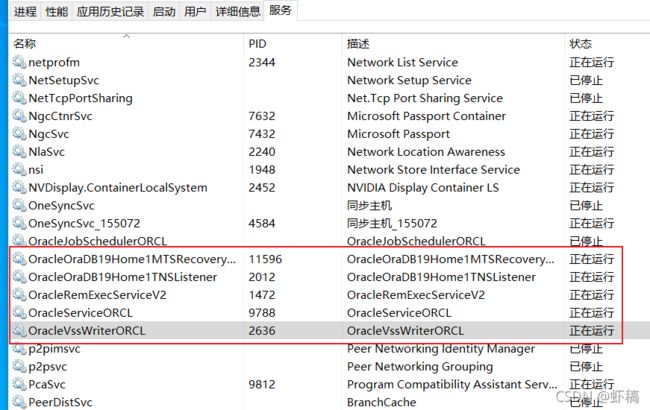Click PID 4584 in the OneSyncSvc_155072 row

(262, 223)
